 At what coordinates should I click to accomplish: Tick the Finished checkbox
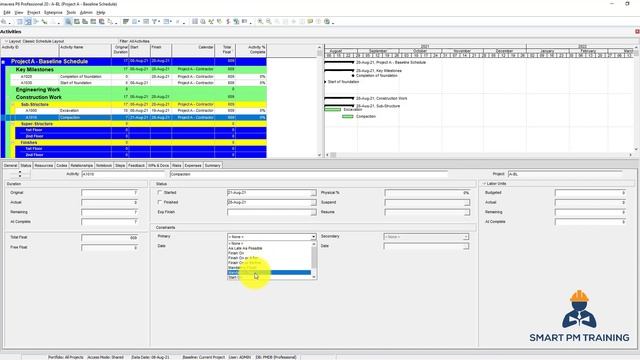160,202
